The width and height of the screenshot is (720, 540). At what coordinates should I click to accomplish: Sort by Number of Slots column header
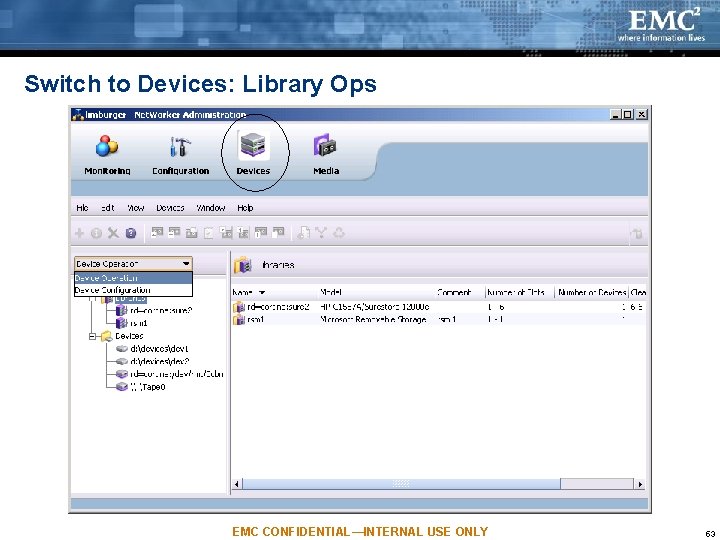(x=520, y=292)
